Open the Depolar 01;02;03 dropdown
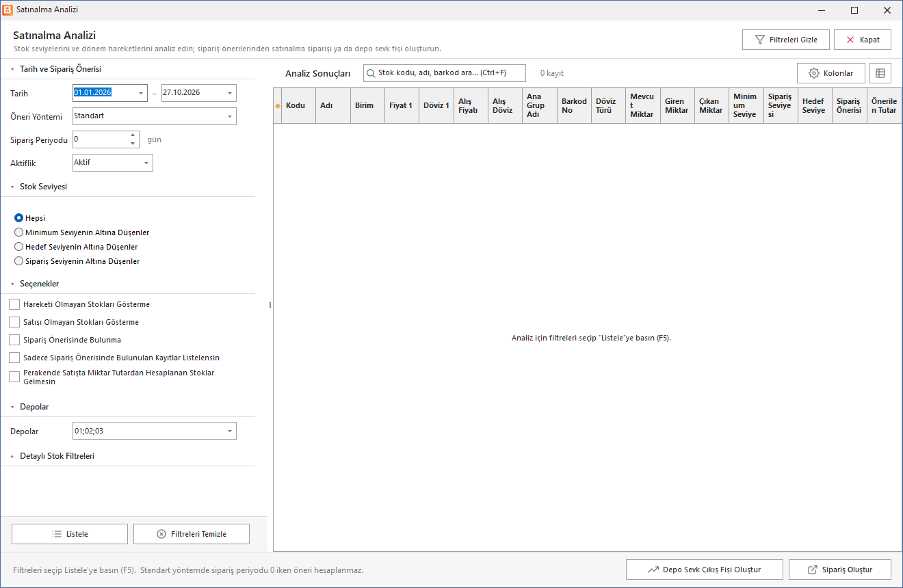The height and width of the screenshot is (588, 903). click(230, 431)
